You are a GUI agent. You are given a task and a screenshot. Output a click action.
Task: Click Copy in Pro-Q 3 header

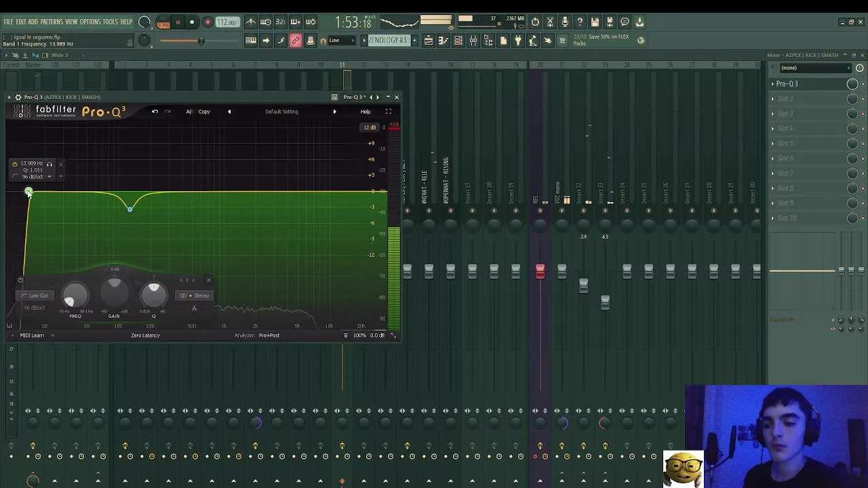(x=204, y=112)
